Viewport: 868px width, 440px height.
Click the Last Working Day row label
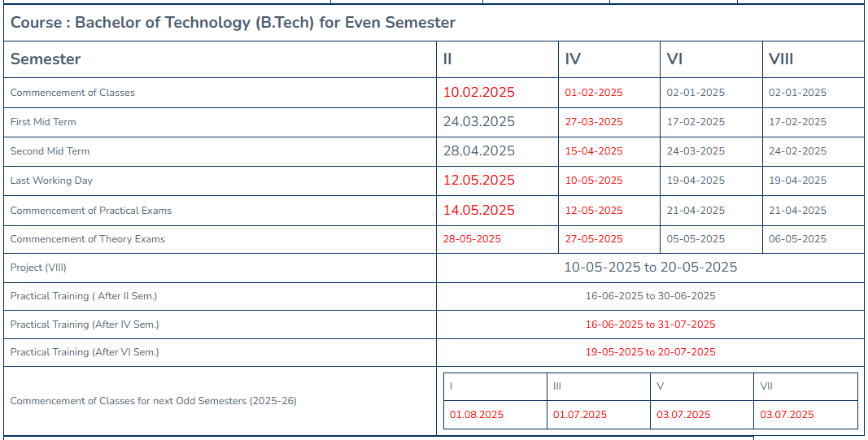coord(51,181)
